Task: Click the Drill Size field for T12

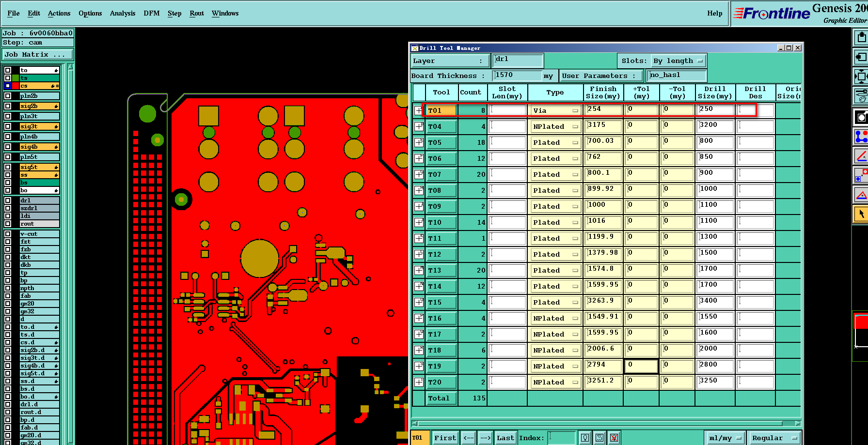Action: pyautogui.click(x=715, y=254)
